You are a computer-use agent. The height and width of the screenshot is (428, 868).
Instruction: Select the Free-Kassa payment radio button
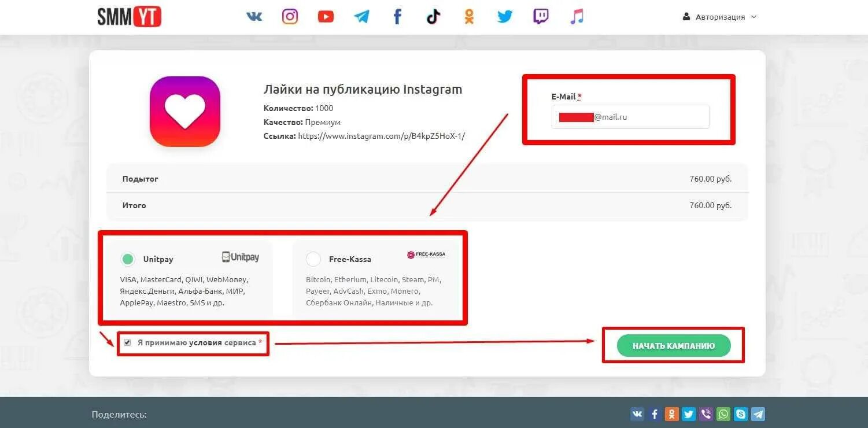pyautogui.click(x=313, y=259)
